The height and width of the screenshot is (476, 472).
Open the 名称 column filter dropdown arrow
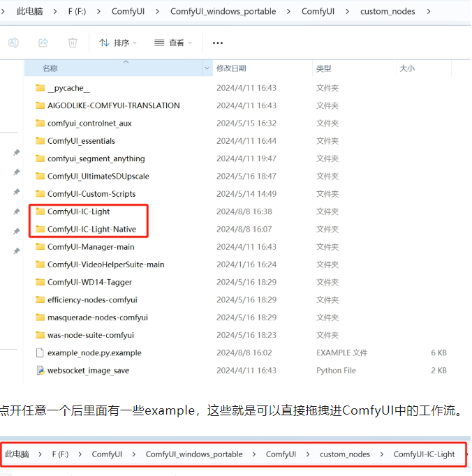click(x=207, y=68)
